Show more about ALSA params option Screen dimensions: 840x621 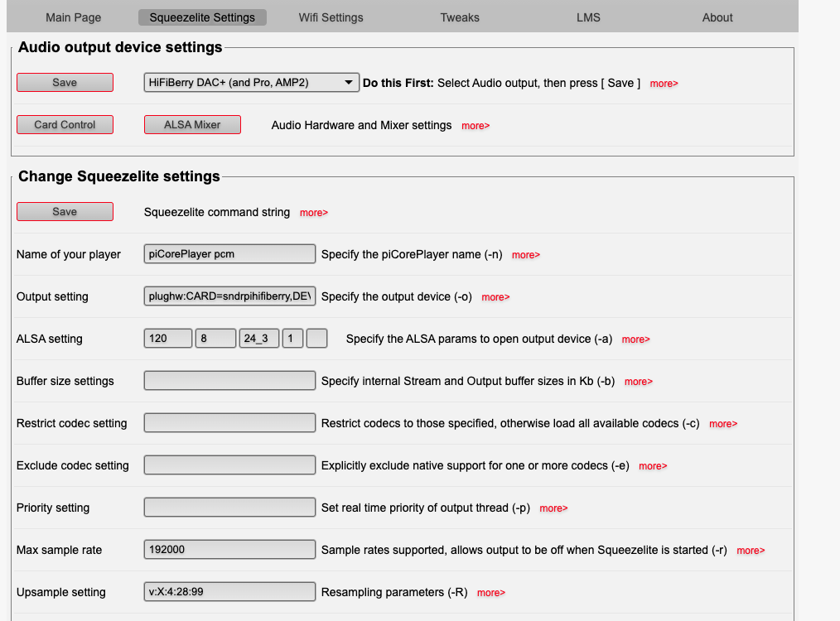tap(636, 339)
